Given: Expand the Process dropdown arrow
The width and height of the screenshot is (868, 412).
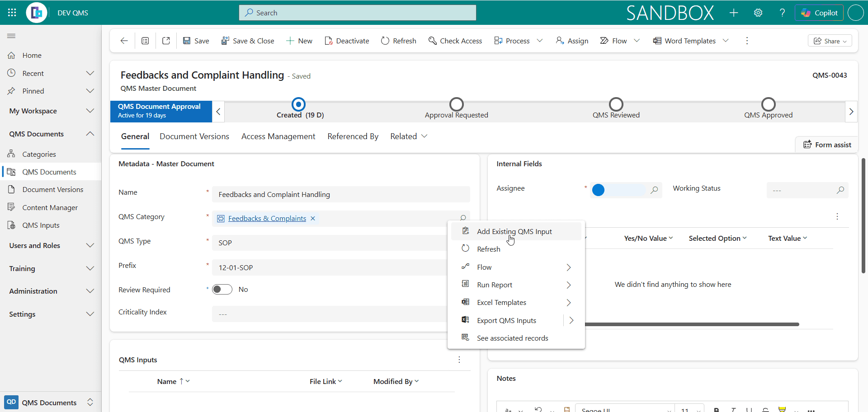Looking at the screenshot, I should tap(540, 41).
